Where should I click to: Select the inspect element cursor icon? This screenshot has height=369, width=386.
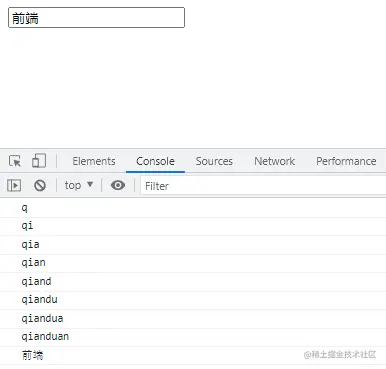tap(15, 161)
